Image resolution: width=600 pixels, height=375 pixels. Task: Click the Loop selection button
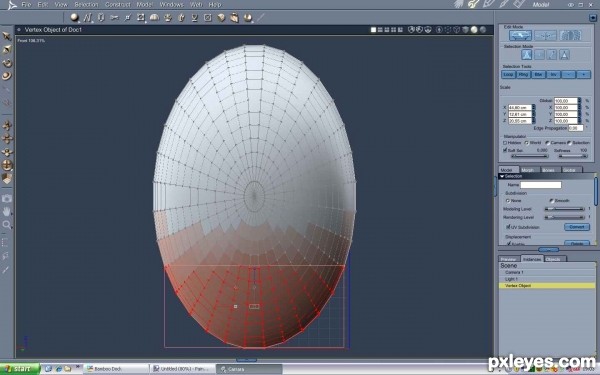[508, 75]
